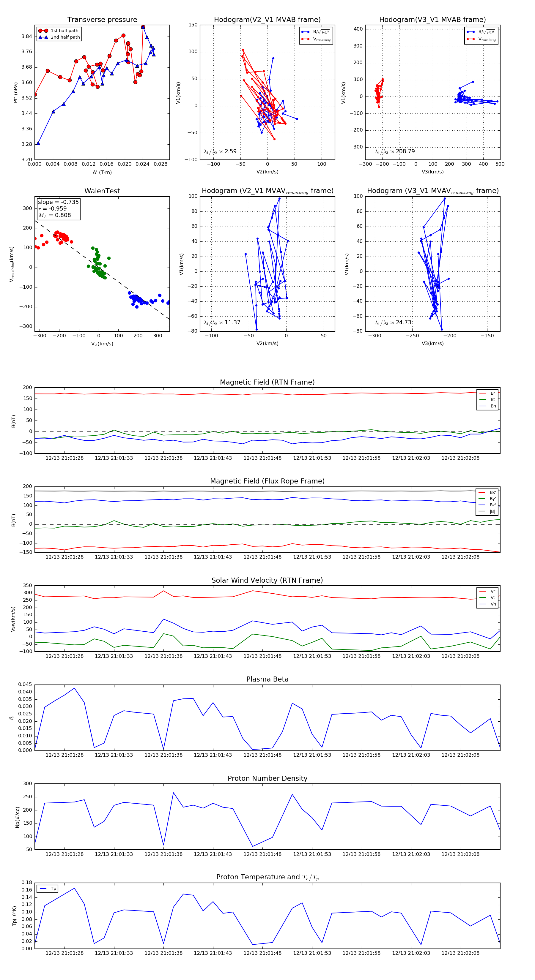This screenshot has width=535, height=980.
Task: Select the λ1/λ2 ≈ 11.37 annotation
Action: point(222,323)
